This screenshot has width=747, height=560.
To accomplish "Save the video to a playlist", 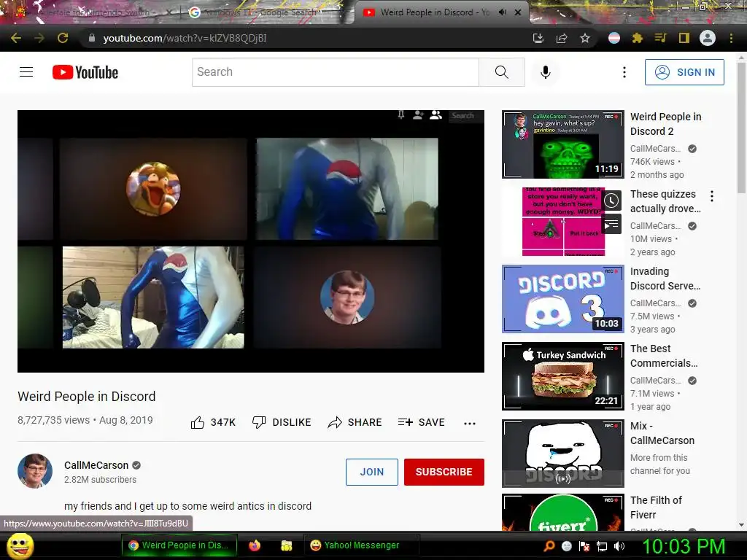I will [421, 422].
